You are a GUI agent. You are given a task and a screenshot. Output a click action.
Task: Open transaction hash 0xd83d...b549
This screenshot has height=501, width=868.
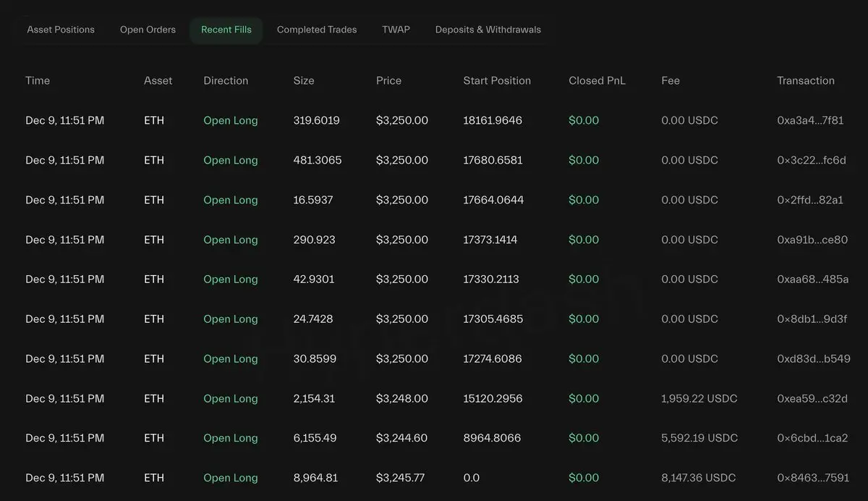[813, 359]
